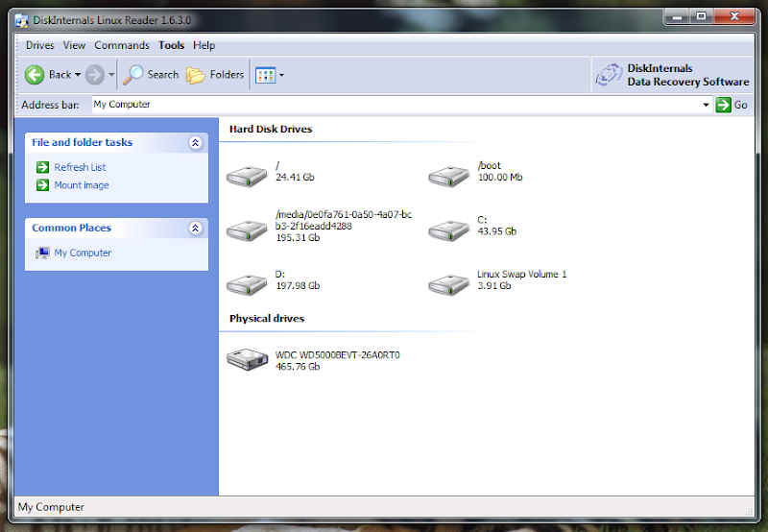Screen dimensions: 768x532
Task: Open the view mode dropdown arrow
Action: pos(281,76)
